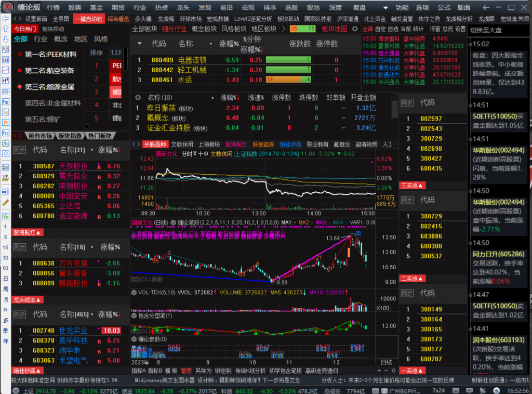532x394 pixels.
Task: Open the gear settings icon beside 板块地图
Action: (x=355, y=29)
